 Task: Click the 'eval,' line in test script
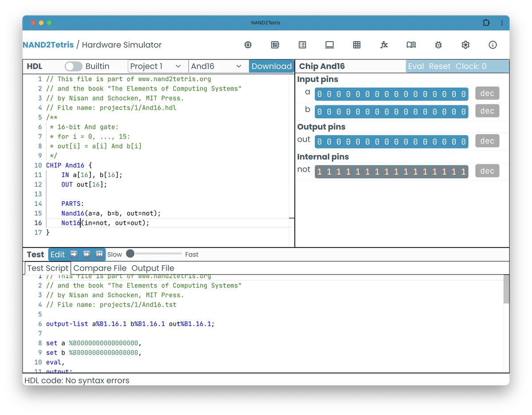click(x=55, y=362)
